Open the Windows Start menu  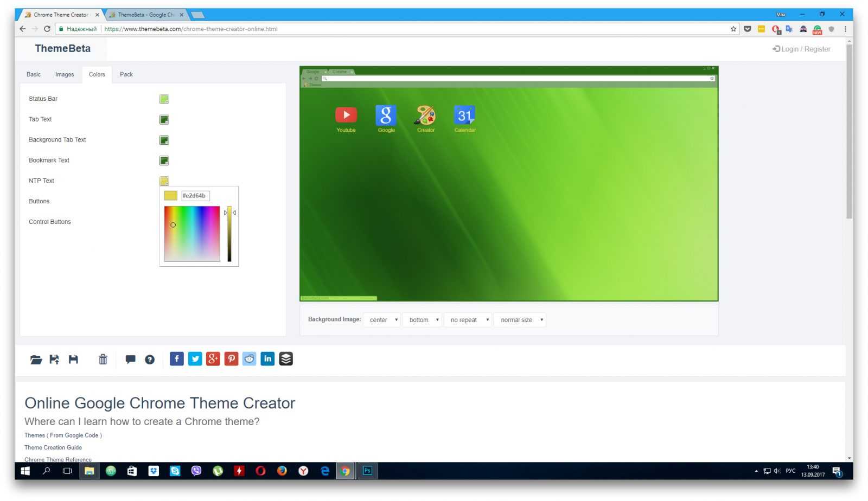[x=25, y=471]
